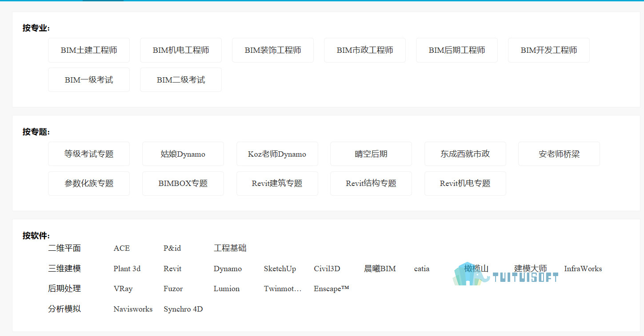This screenshot has width=644, height=336.
Task: Click BIM市政工程师 button
Action: [365, 50]
